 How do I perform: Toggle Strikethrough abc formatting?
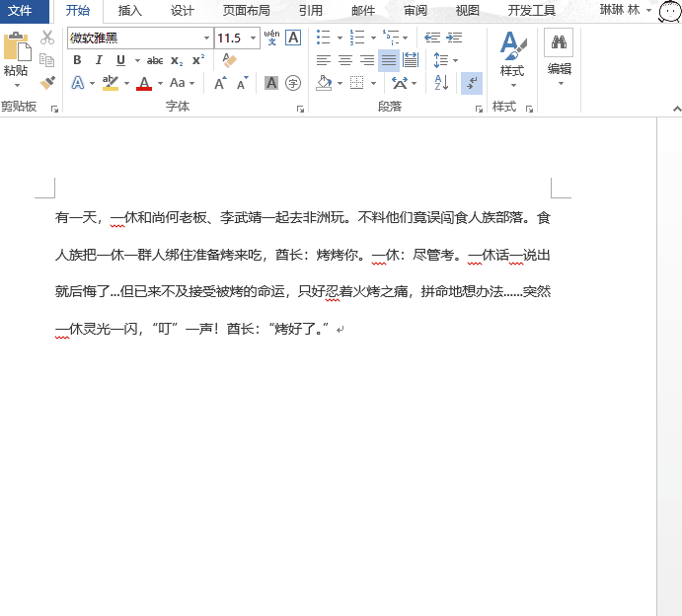155,60
